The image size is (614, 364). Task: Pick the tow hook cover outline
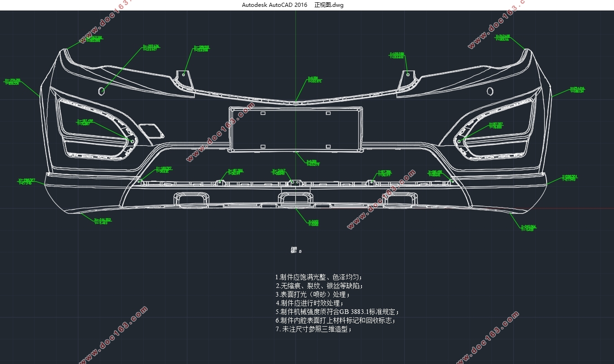pyautogui.click(x=150, y=131)
